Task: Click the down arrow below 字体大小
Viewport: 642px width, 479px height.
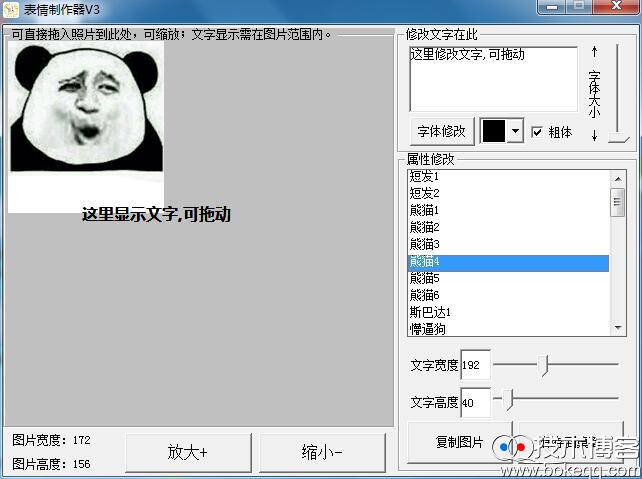Action: point(593,135)
